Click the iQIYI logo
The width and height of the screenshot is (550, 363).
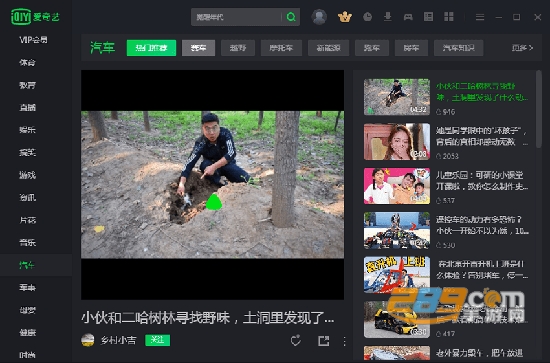tap(35, 17)
